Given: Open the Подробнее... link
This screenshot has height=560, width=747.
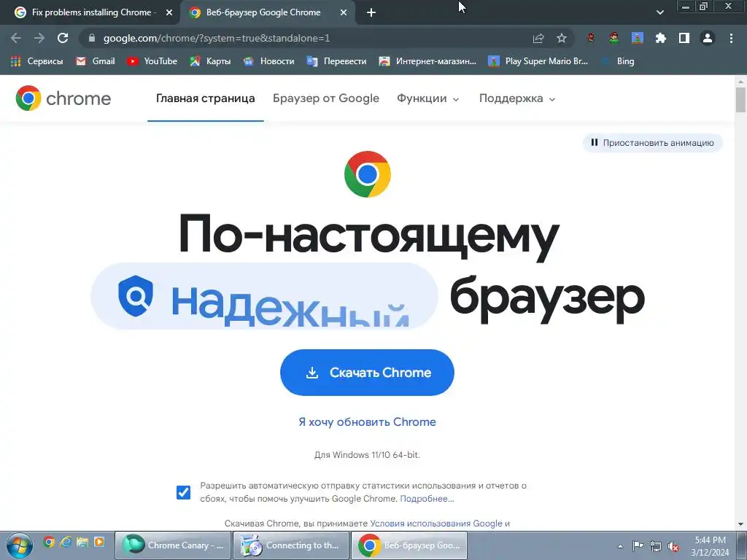Looking at the screenshot, I should click(427, 499).
